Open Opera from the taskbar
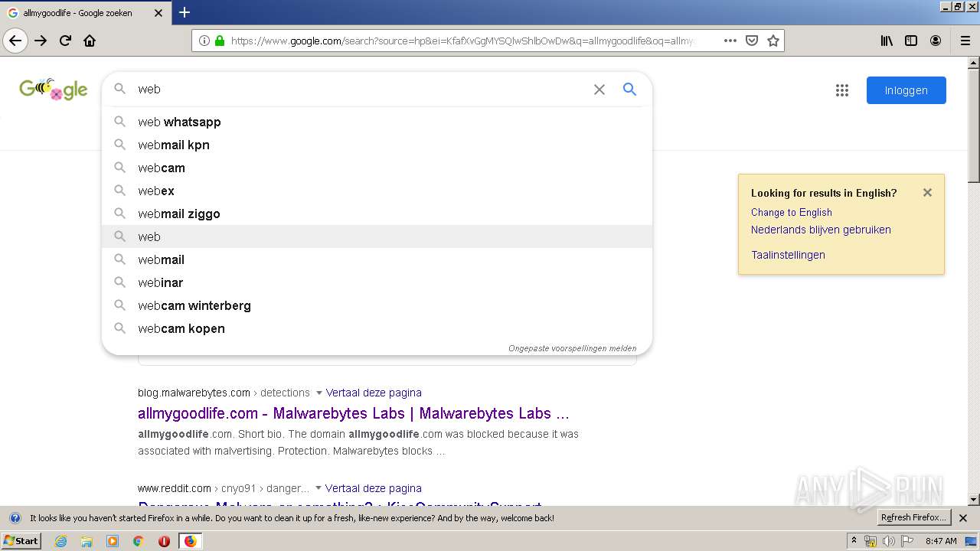 click(164, 541)
